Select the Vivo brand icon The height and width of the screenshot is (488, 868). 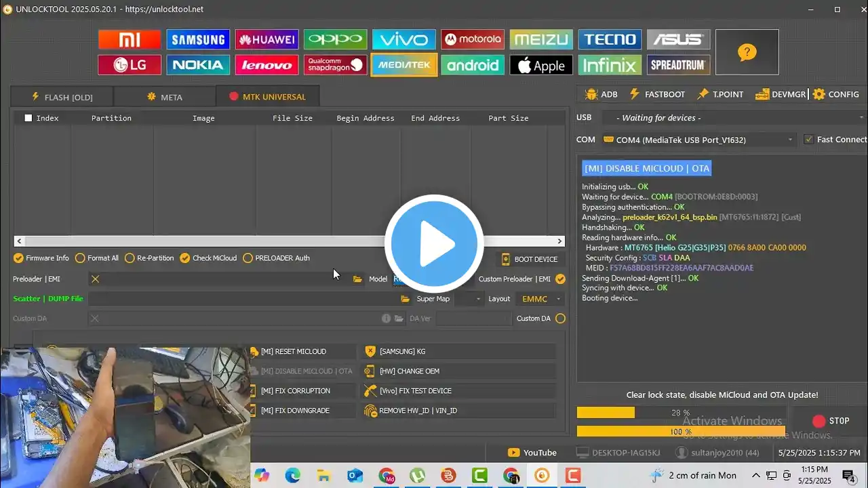(403, 39)
